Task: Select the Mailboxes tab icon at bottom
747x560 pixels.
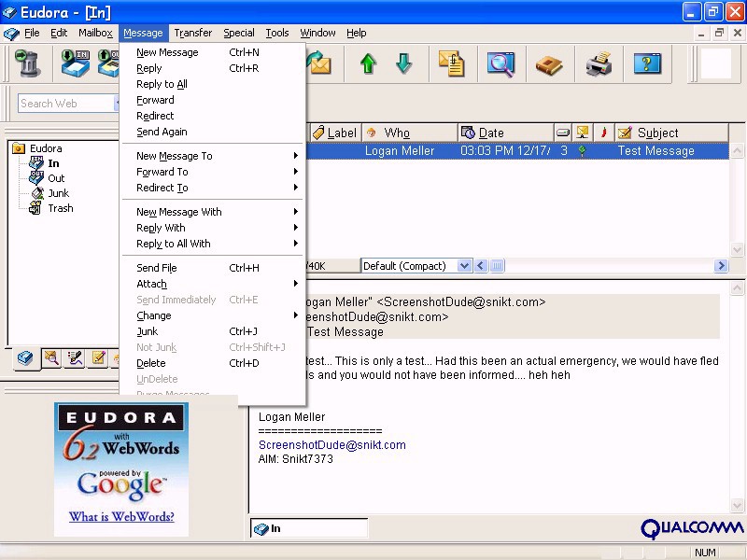Action: 25,357
